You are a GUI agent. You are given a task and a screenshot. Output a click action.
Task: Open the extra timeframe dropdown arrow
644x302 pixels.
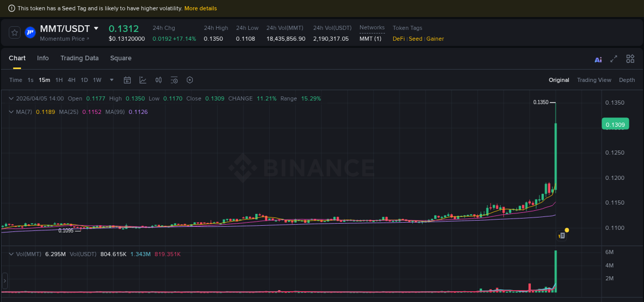click(111, 80)
